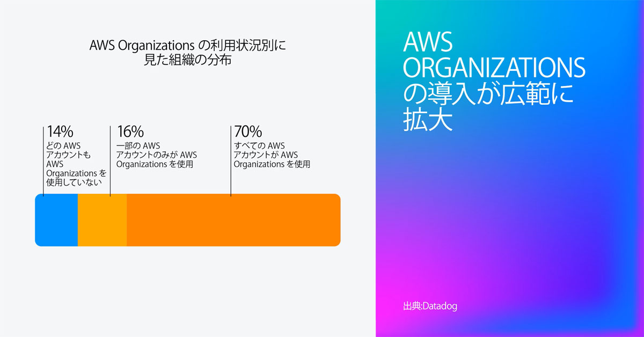Click the leader line beside 14%

pos(43,161)
